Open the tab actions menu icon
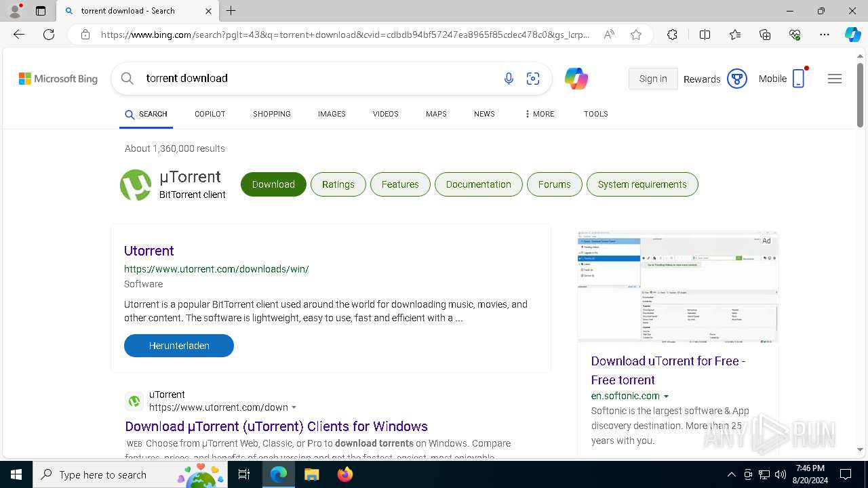 (41, 11)
